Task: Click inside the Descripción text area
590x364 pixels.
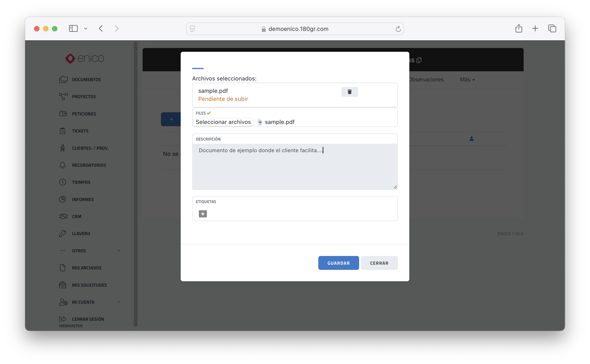Action: click(295, 169)
